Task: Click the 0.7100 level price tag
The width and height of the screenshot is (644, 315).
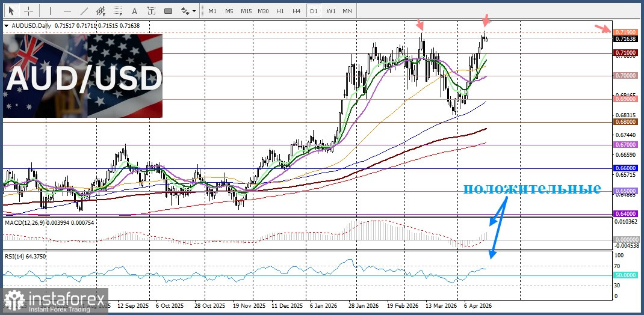Action: pyautogui.click(x=624, y=53)
